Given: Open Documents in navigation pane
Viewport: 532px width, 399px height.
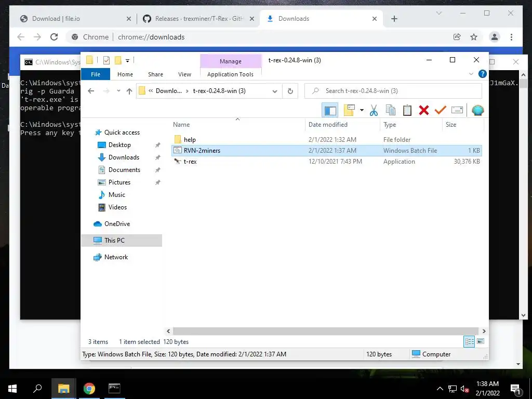Looking at the screenshot, I should pos(124,170).
